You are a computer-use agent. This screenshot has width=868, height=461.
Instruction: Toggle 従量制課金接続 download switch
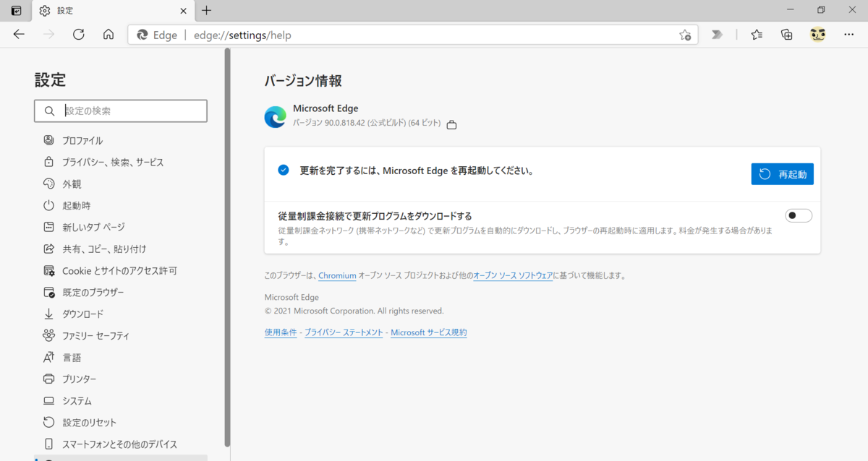tap(799, 215)
